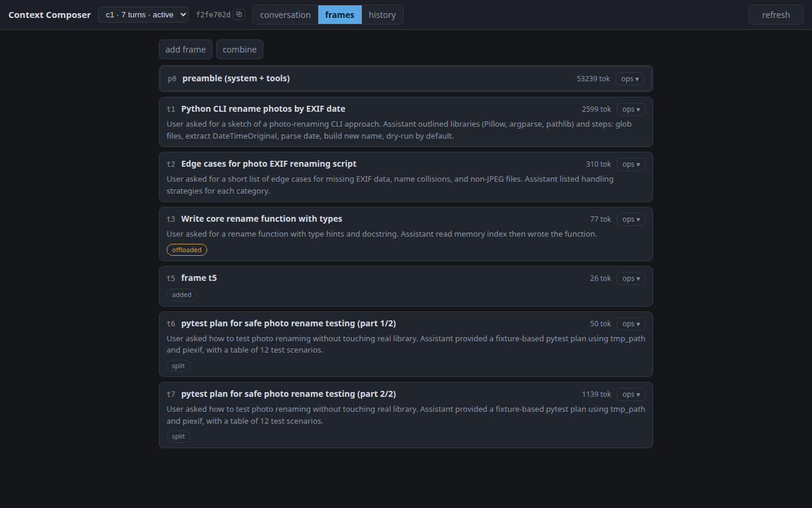The width and height of the screenshot is (812, 508).
Task: Select the Python CLI rename photos by EXIF date title
Action: (263, 109)
